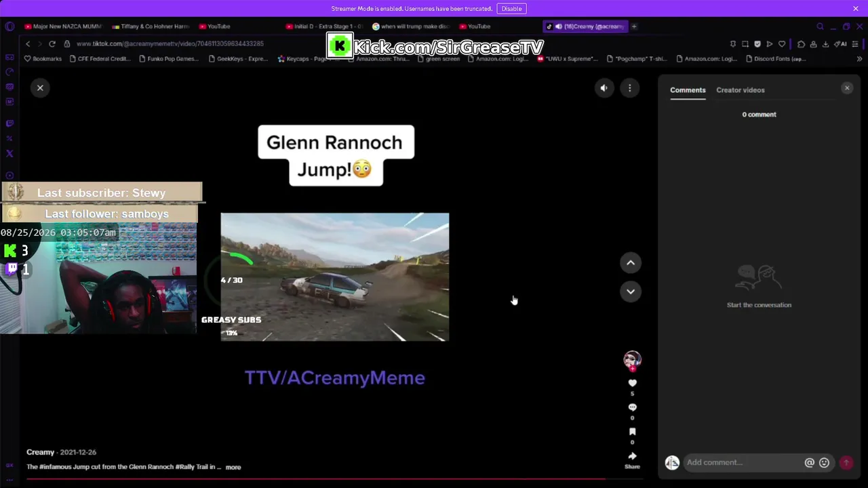This screenshot has height=488, width=868.
Task: Open the Twitch sidebar panel icon
Action: pos(9,123)
